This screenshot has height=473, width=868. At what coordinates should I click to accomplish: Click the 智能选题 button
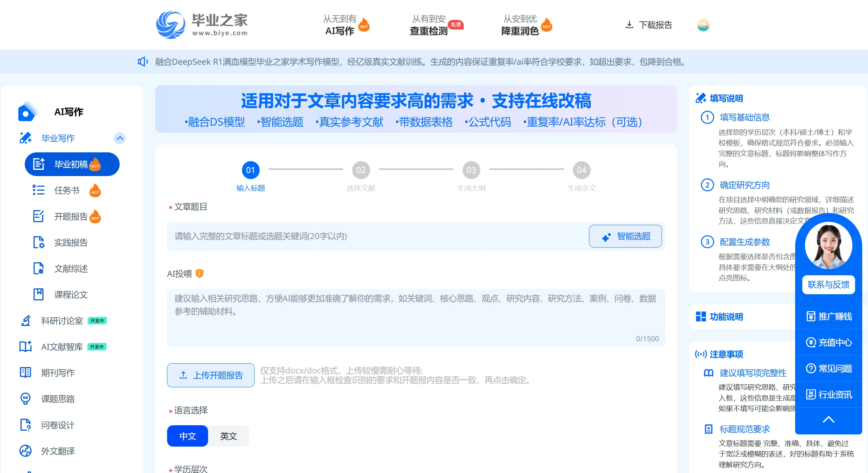(x=625, y=236)
